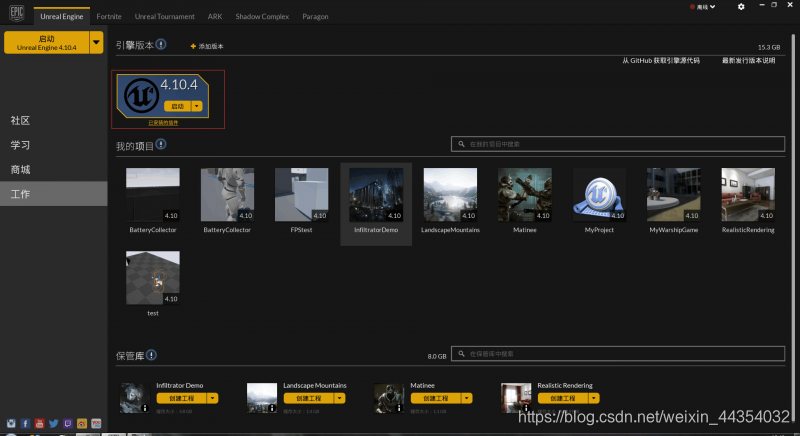Click installed plugins link under 4.10.4
The height and width of the screenshot is (436, 800).
pos(163,123)
